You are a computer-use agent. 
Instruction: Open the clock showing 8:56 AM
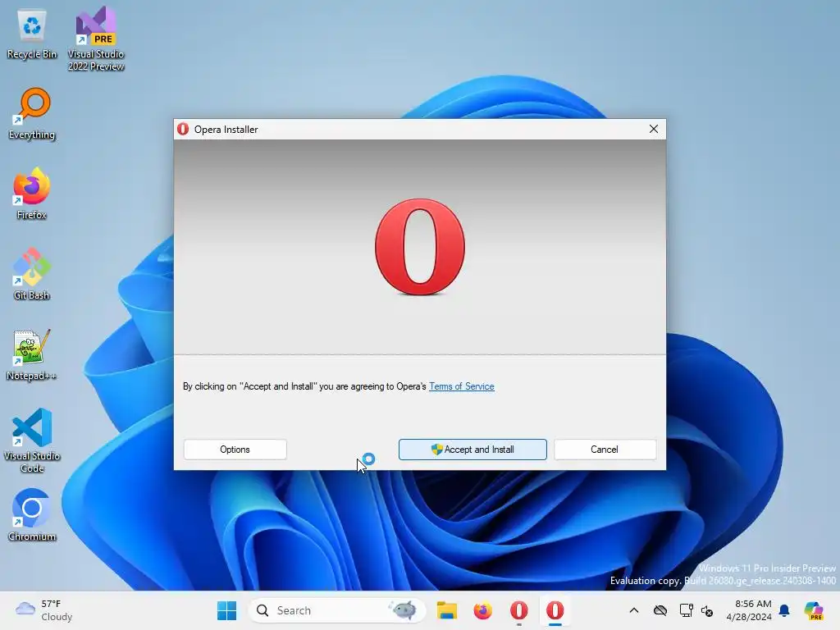[x=749, y=610]
